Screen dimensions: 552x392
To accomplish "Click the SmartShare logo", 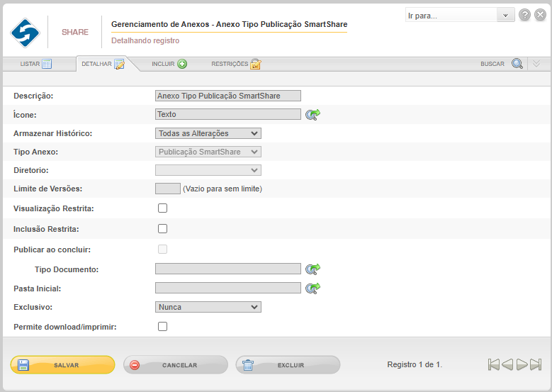I will point(25,33).
